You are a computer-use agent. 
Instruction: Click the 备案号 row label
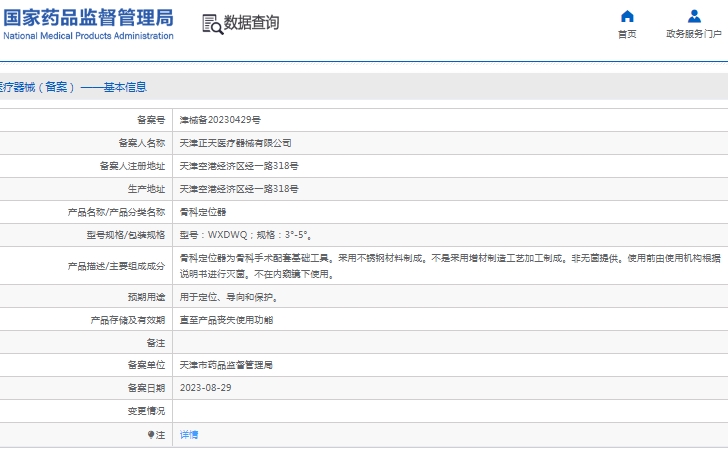151,120
